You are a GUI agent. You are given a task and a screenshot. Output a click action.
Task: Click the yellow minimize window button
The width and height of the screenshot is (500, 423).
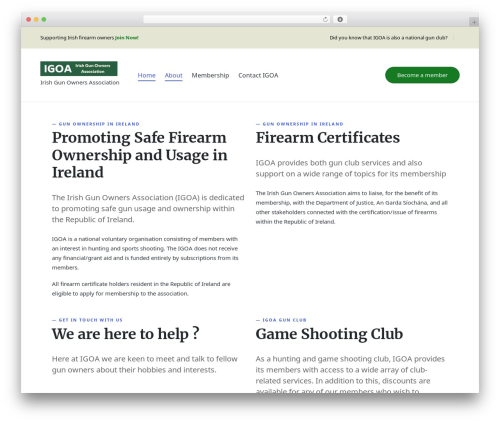click(x=36, y=20)
